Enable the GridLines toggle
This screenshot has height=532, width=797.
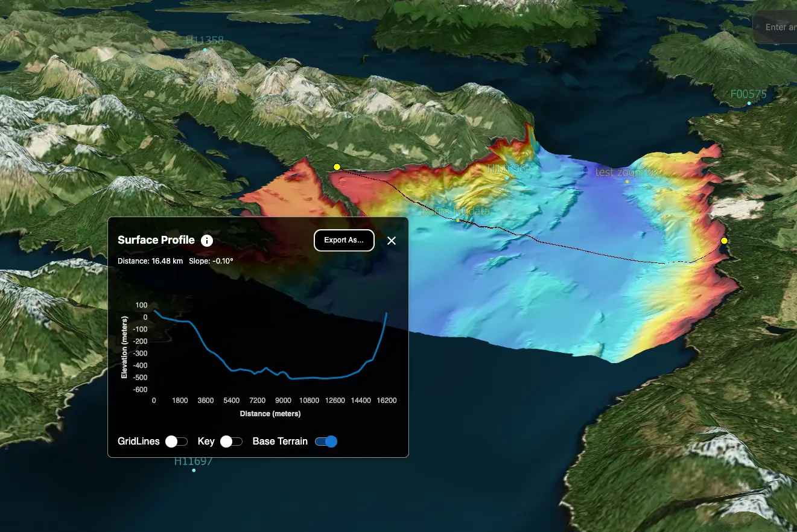click(x=176, y=442)
